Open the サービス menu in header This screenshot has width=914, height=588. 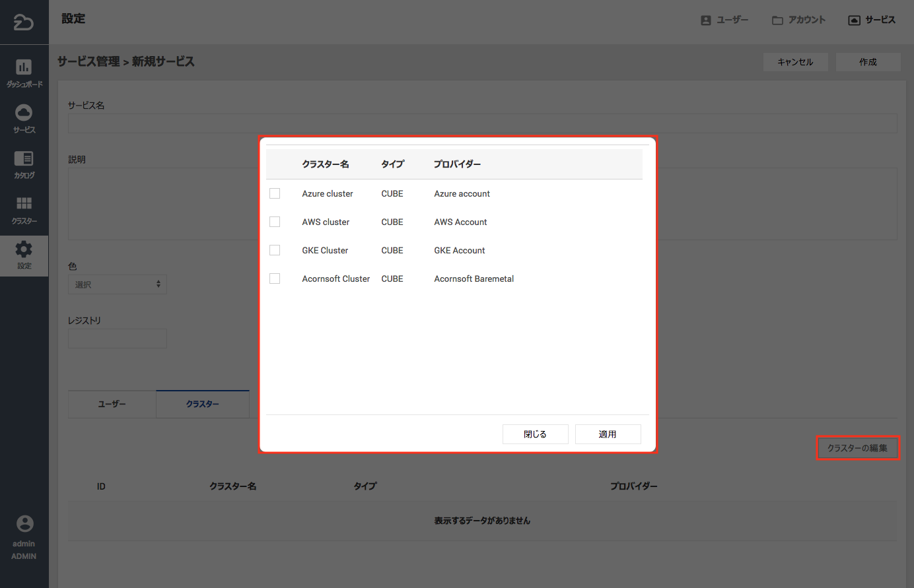[872, 20]
